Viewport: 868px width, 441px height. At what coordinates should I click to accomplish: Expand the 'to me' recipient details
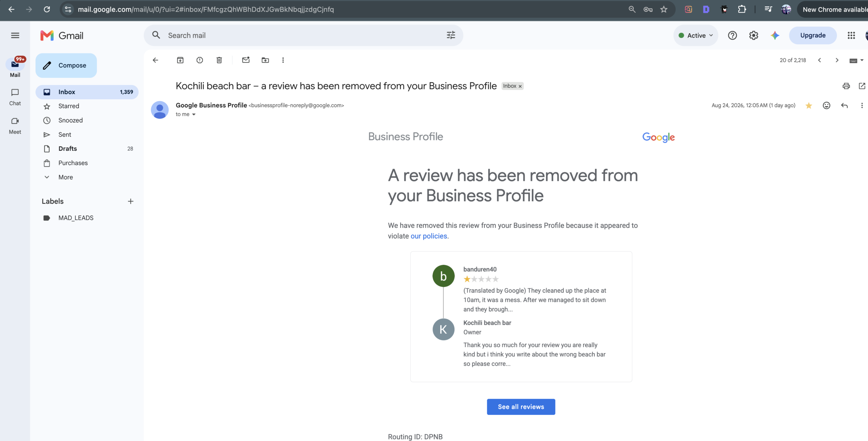194,114
